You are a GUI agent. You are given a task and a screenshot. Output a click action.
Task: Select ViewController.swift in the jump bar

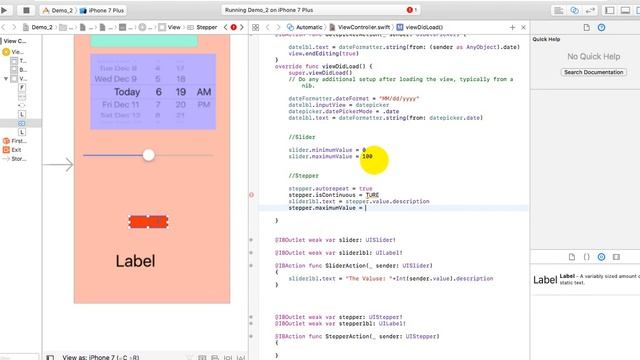click(360, 27)
